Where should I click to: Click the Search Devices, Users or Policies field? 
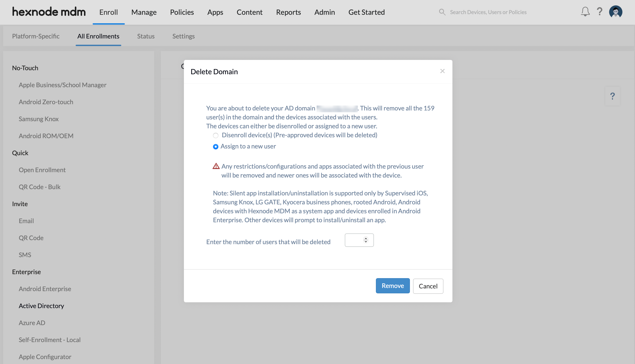click(488, 12)
